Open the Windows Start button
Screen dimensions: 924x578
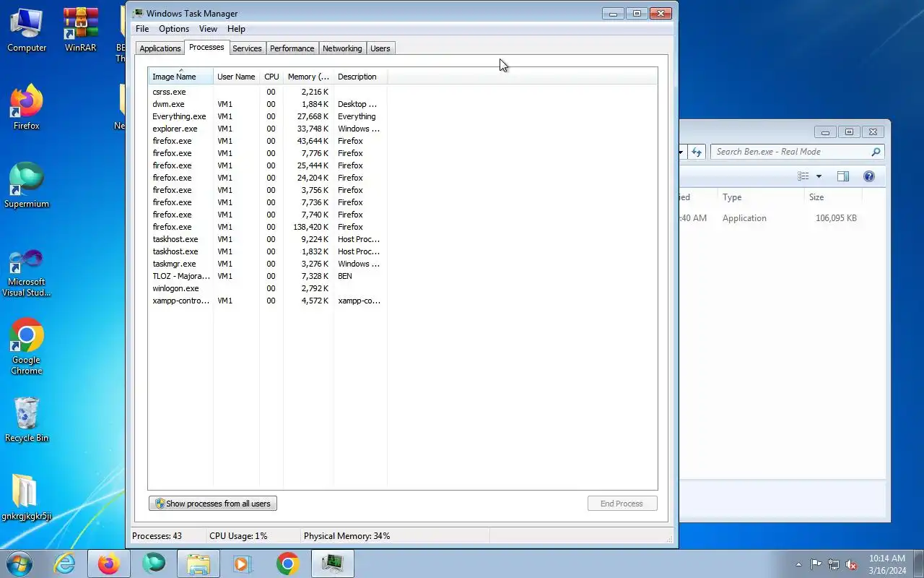(x=19, y=564)
